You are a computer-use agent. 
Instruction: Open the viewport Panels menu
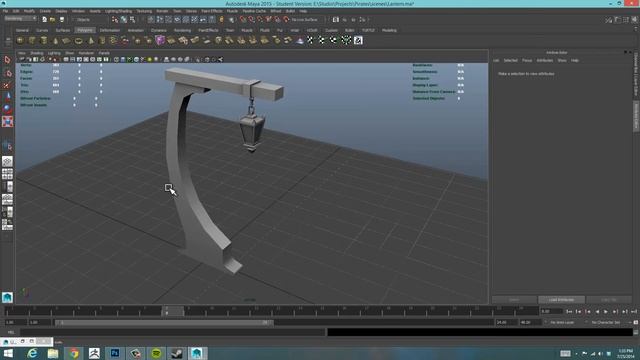104,53
